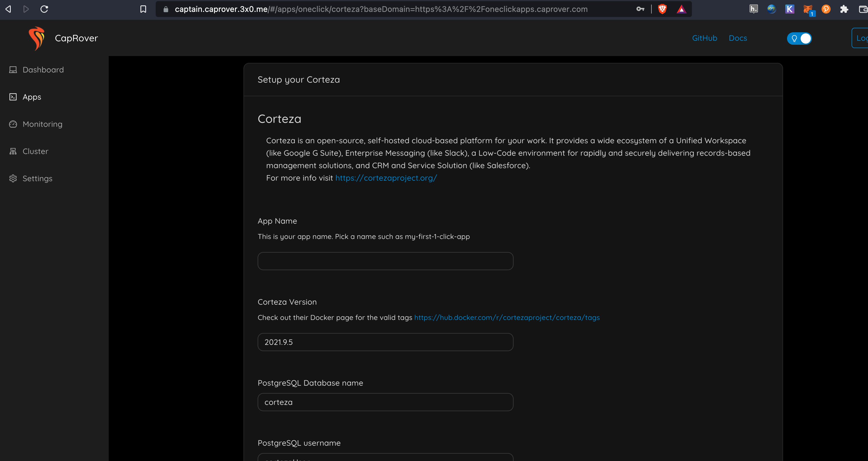Image resolution: width=868 pixels, height=461 pixels.
Task: Click the CapRover flame logo
Action: click(37, 39)
